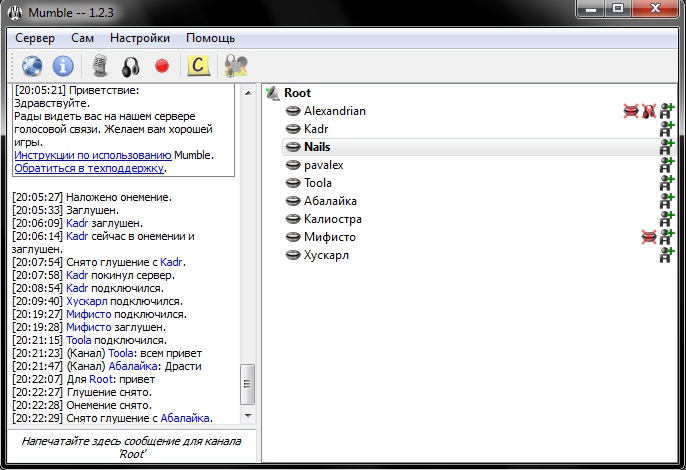Screen dimensions: 686x470
Task: Open the Сам menu
Action: pyautogui.click(x=83, y=38)
